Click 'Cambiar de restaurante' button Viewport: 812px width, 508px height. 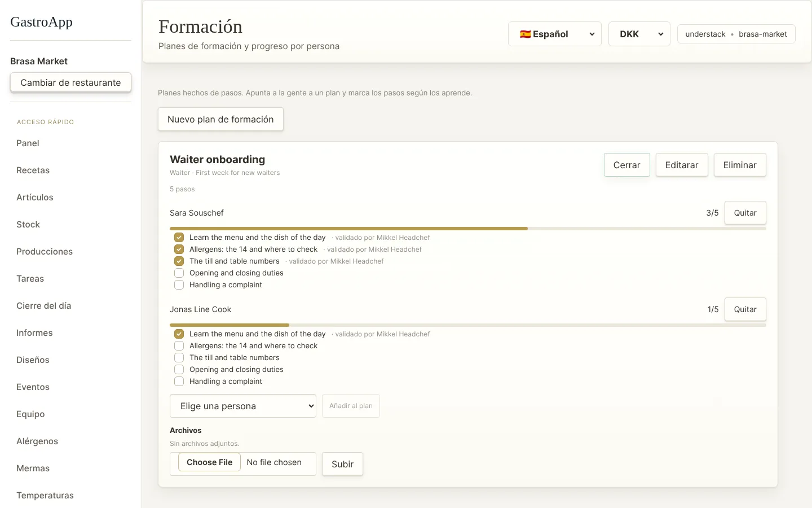coord(70,82)
